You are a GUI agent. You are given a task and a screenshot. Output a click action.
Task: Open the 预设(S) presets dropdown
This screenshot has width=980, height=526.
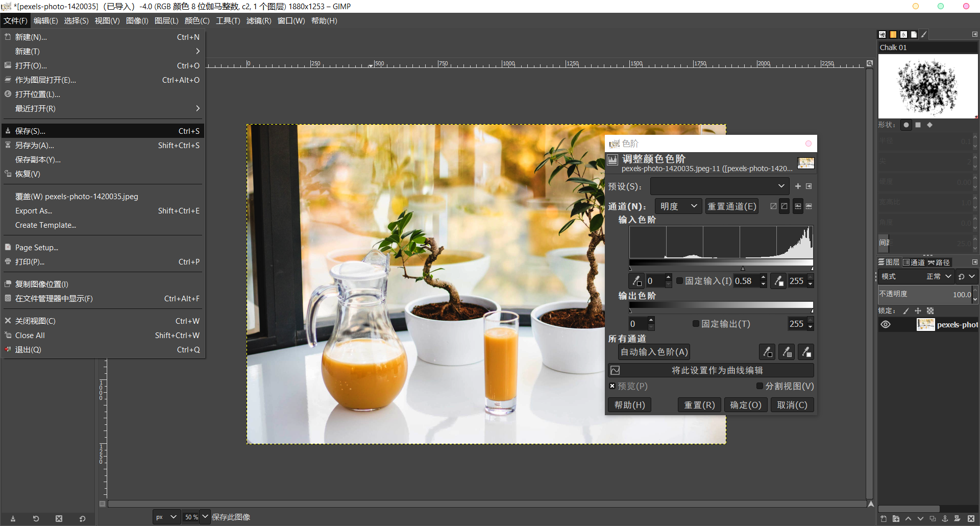pos(720,186)
